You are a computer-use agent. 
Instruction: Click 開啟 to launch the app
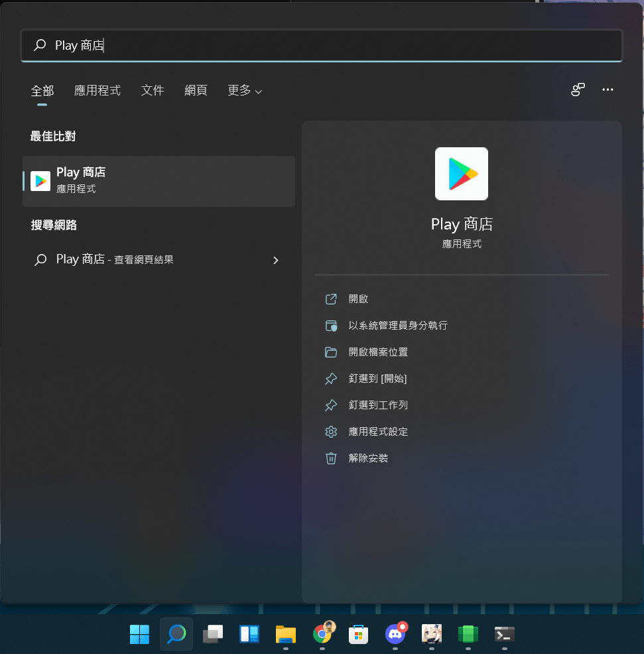358,299
